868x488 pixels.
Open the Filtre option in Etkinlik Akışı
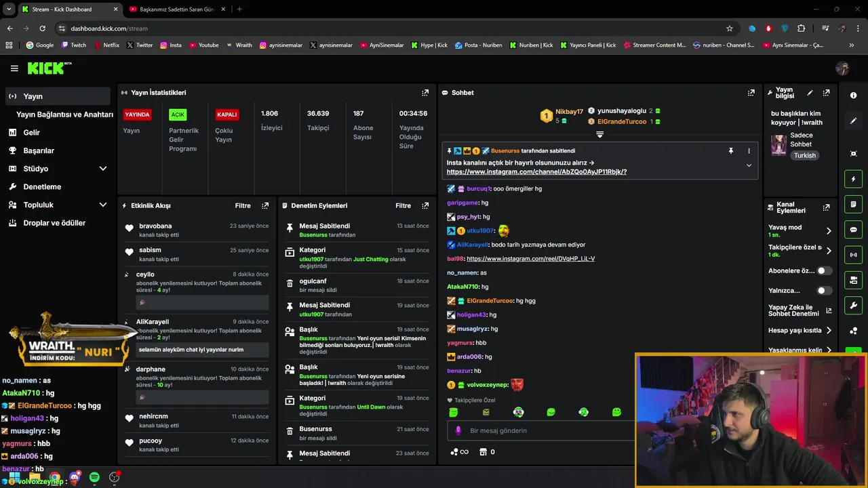click(243, 205)
